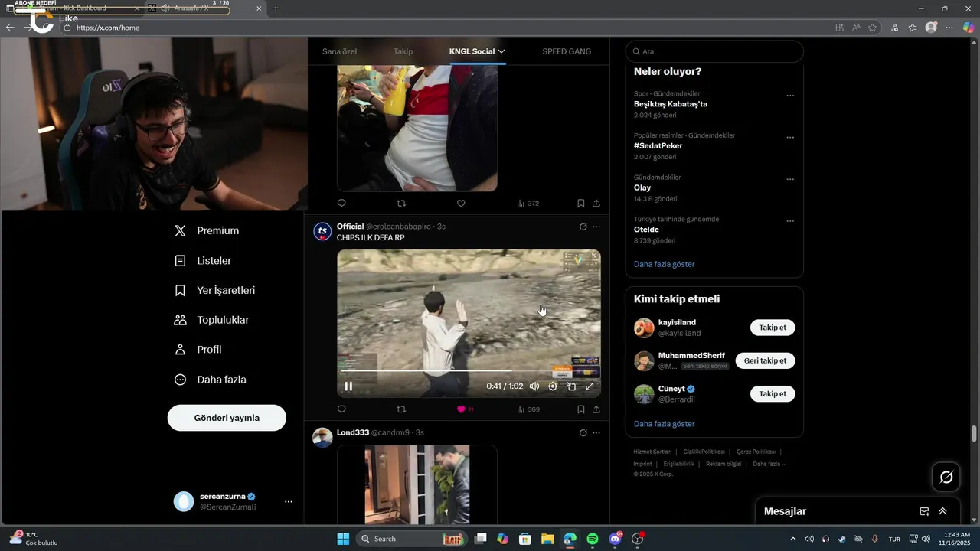Repost the CHIPS ILK DEFA RP post

coord(401,409)
